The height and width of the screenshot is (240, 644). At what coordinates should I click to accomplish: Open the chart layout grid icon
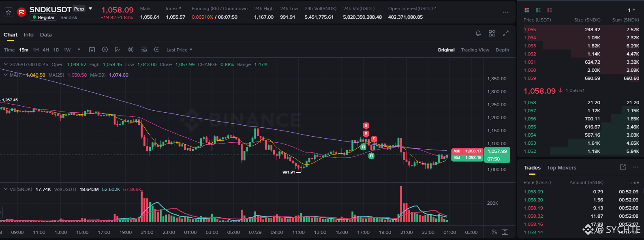492,33
